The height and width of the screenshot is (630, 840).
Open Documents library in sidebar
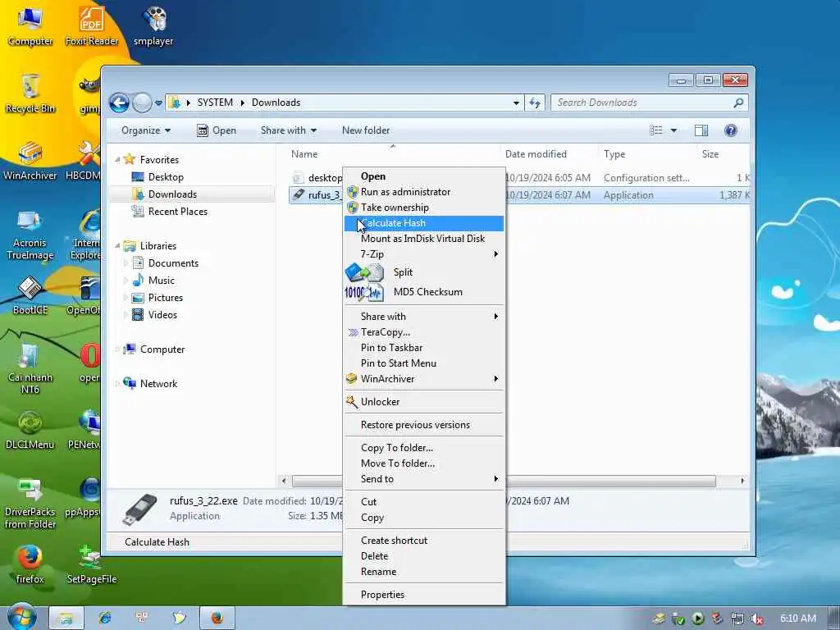coord(173,263)
